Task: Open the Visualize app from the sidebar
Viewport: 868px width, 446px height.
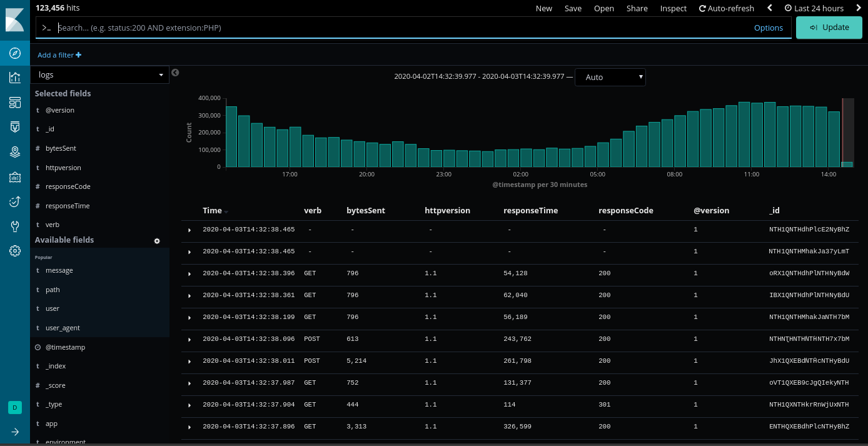Action: click(x=15, y=78)
